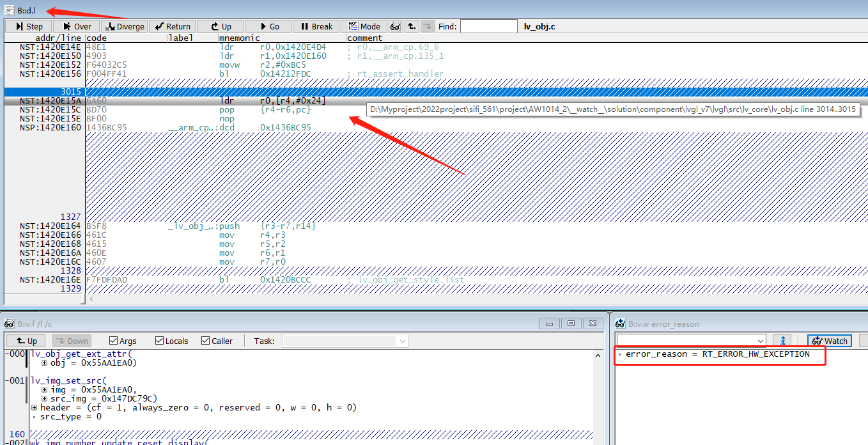The width and height of the screenshot is (868, 445).
Task: Click source line 160 in frame window
Action: (x=17, y=435)
